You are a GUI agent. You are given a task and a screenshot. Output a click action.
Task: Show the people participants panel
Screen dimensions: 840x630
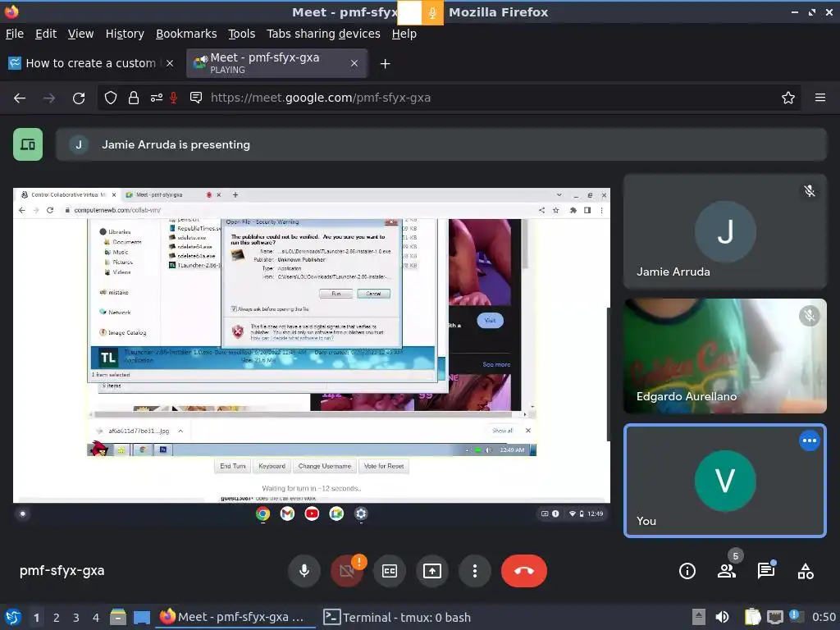pos(727,571)
